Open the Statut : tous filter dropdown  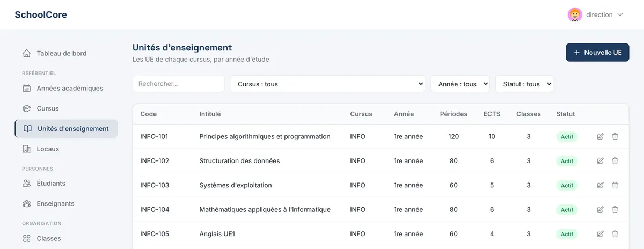(x=524, y=84)
